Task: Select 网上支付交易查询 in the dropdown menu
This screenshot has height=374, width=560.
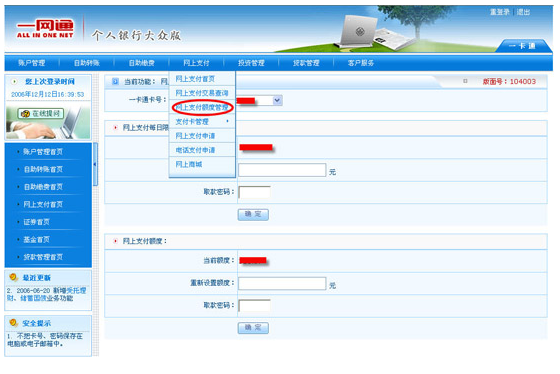Action: tap(202, 93)
